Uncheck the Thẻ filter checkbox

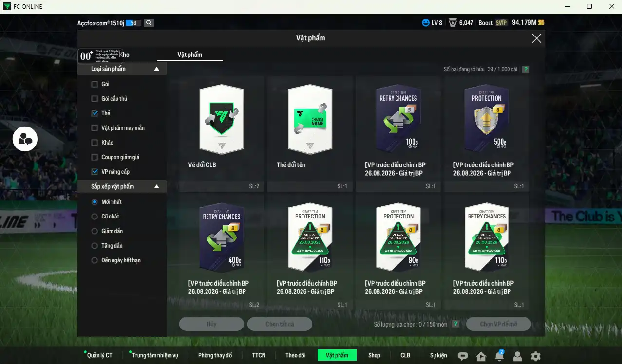pos(94,113)
